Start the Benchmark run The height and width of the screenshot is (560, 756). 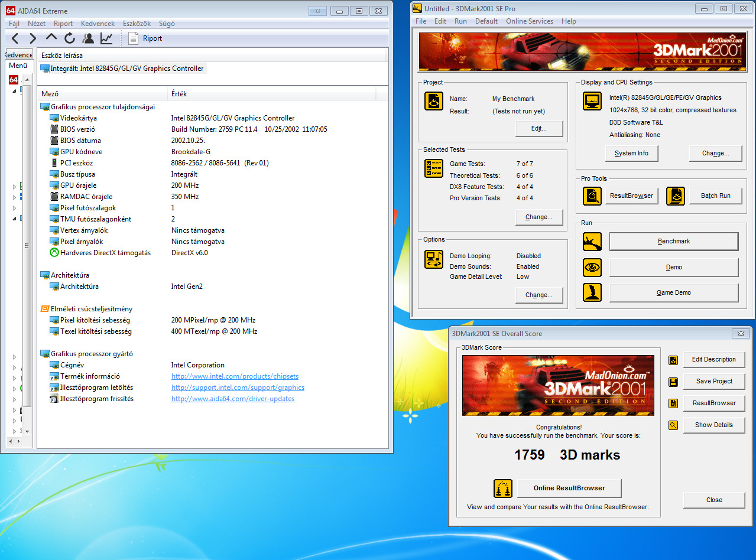tap(674, 241)
